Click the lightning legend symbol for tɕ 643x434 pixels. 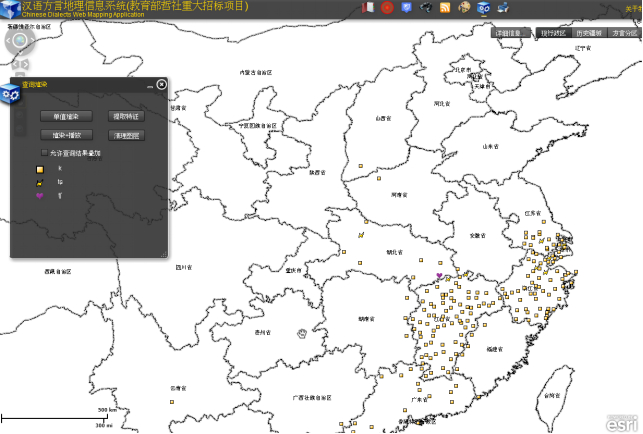[40, 183]
